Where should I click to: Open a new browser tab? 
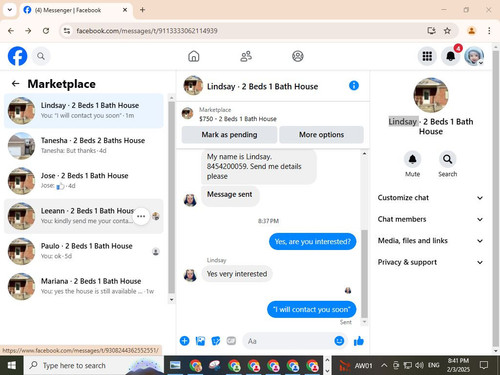point(142,10)
